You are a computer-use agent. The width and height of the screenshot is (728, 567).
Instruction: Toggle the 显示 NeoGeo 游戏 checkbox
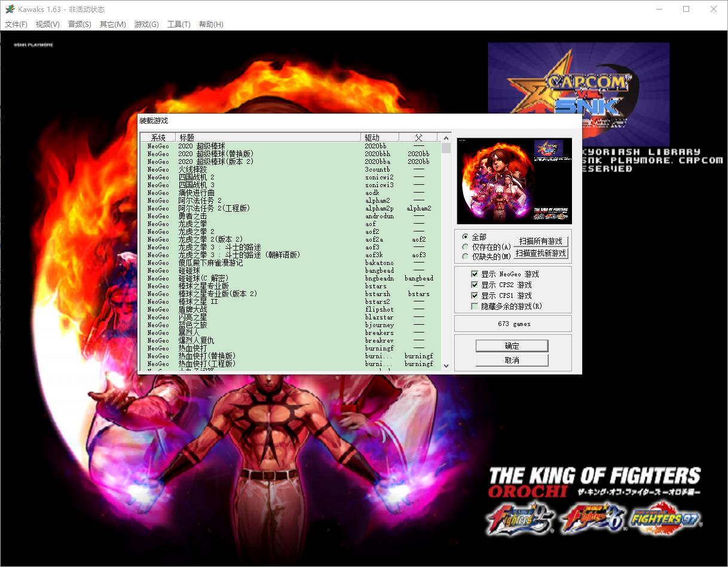(x=475, y=274)
